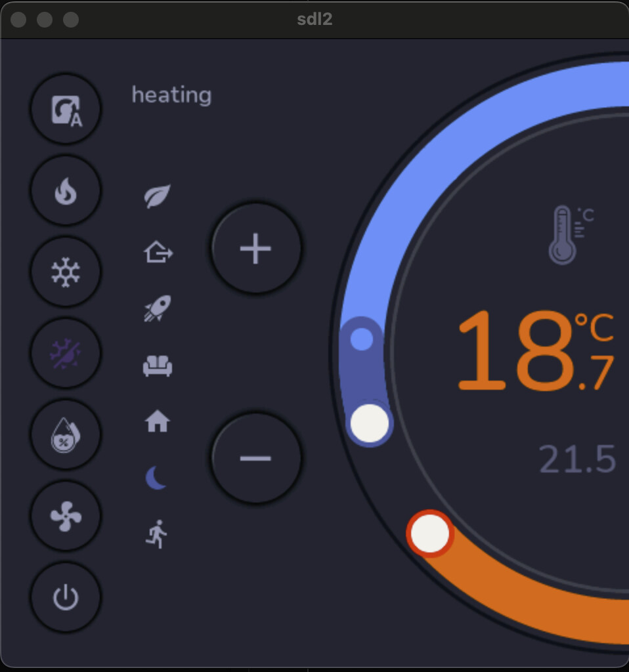Switch to heating mode with flame icon
Screen dimensions: 629x672
66,190
